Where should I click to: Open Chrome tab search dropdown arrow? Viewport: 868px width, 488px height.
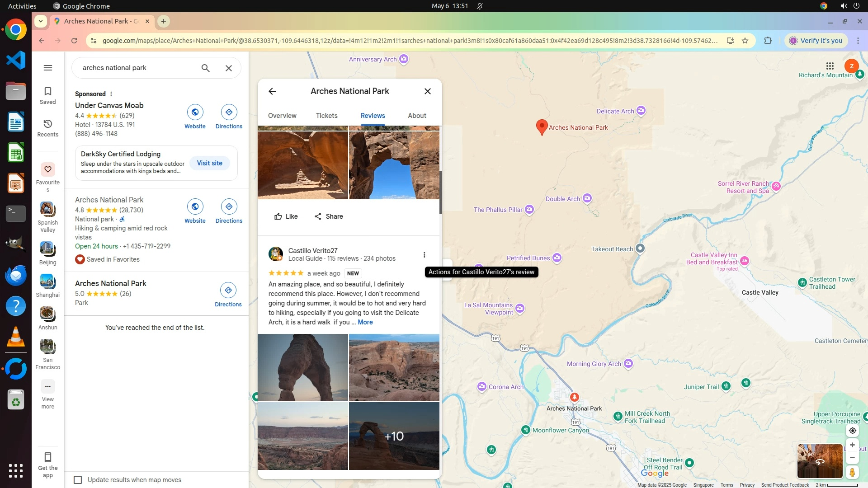click(x=40, y=21)
